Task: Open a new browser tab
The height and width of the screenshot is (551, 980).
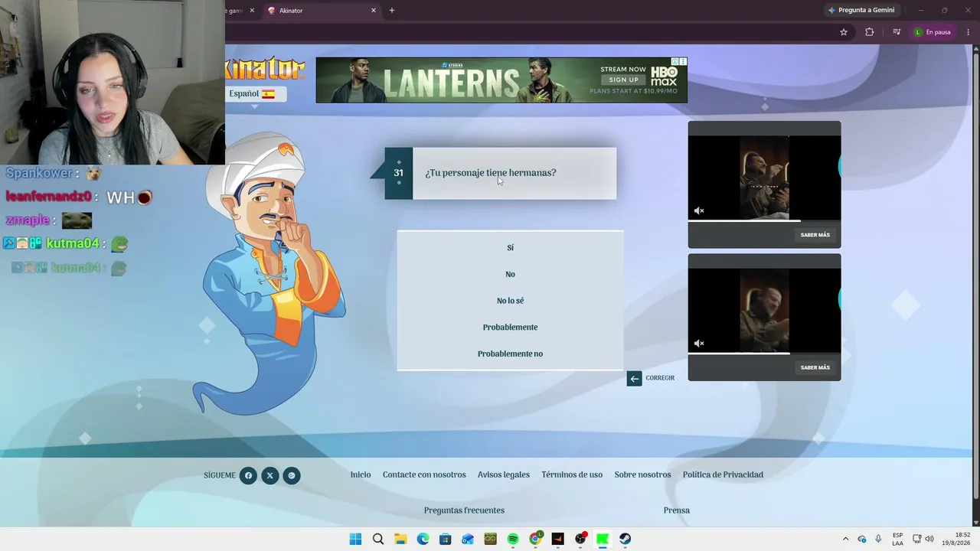Action: [392, 11]
